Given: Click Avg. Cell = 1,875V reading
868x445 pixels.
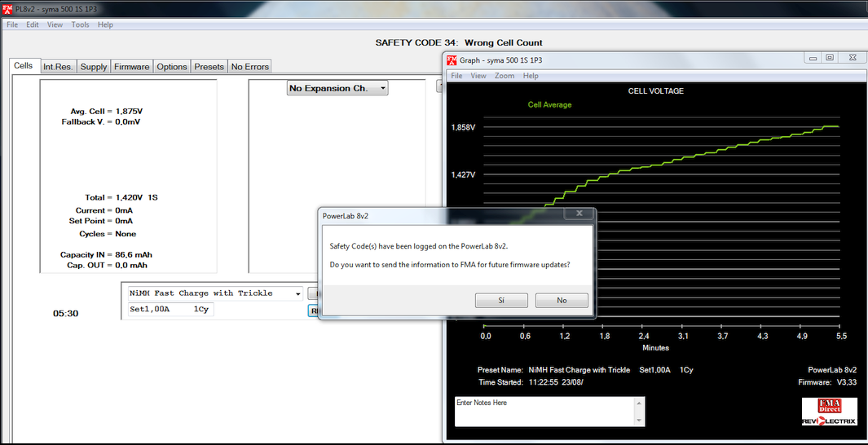Looking at the screenshot, I should (x=106, y=111).
